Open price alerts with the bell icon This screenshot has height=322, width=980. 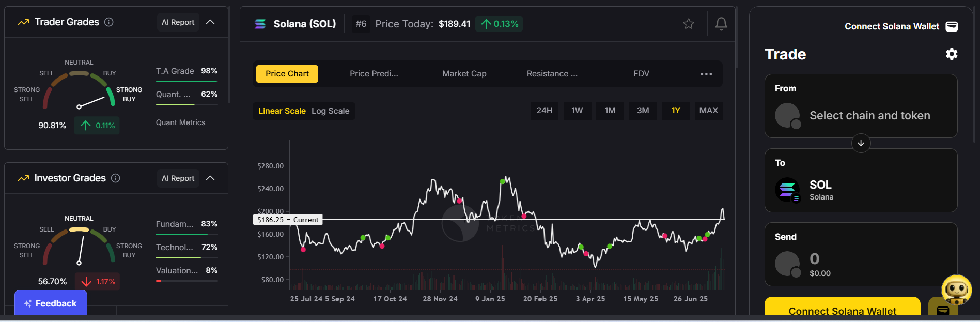coord(721,24)
